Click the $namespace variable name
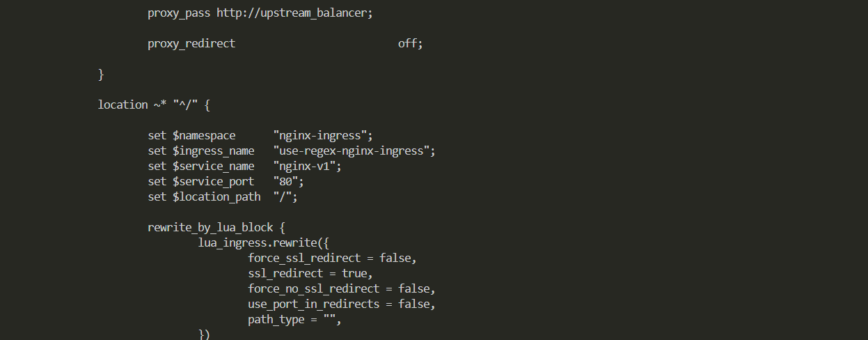 coord(204,135)
